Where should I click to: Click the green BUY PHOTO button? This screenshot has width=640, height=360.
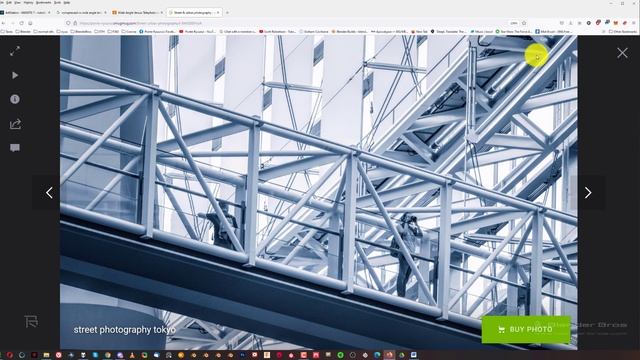(x=526, y=329)
